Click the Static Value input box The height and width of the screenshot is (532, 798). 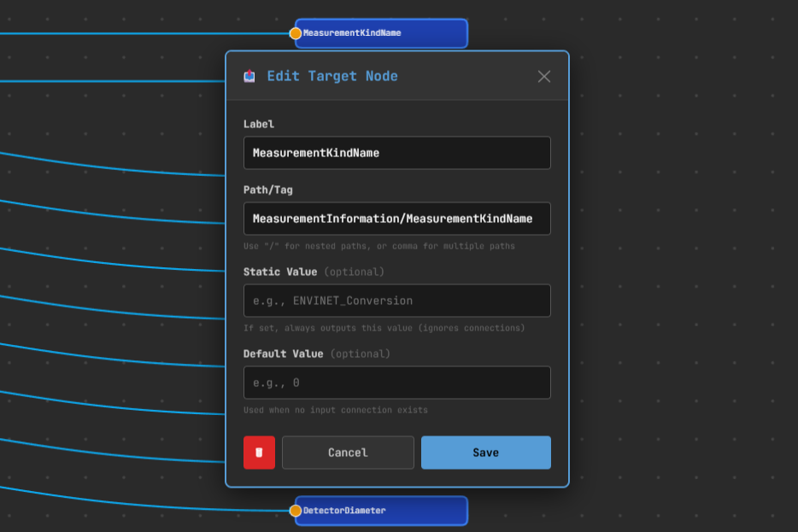[x=396, y=301]
